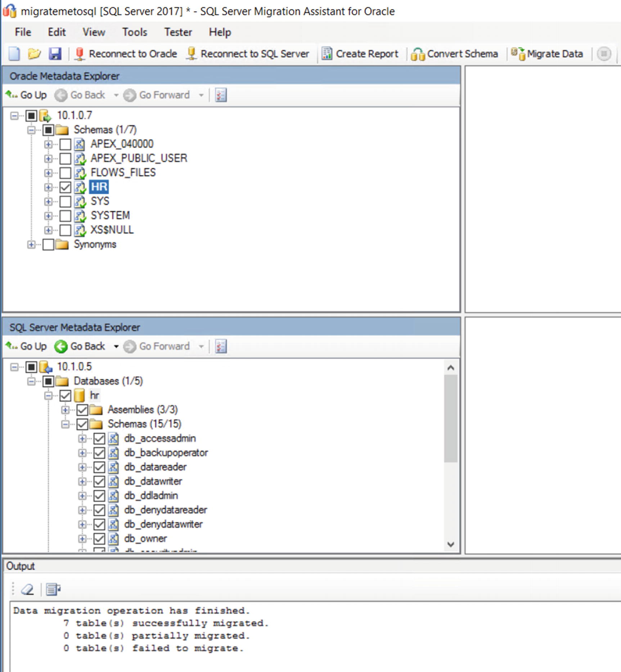Click Go Back in Oracle Metadata Explorer
The height and width of the screenshot is (672, 621).
coord(80,95)
